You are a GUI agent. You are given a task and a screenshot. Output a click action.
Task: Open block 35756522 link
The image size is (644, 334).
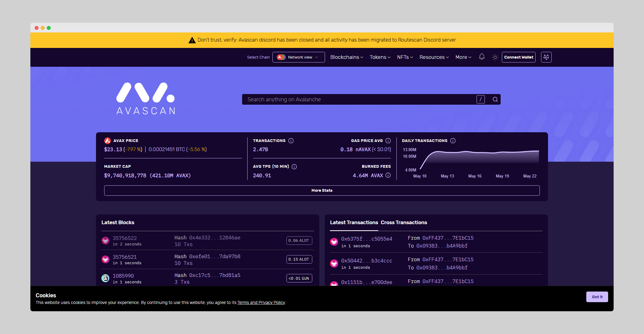125,238
